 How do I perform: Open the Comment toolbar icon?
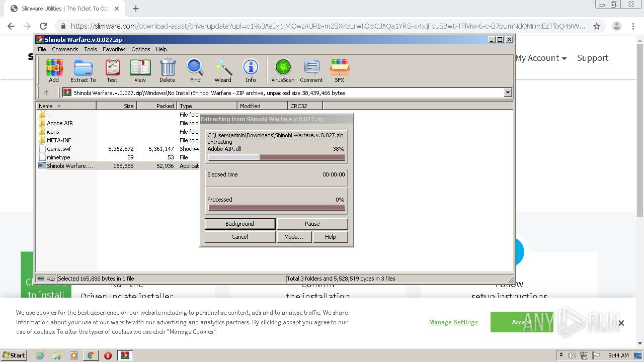click(311, 70)
